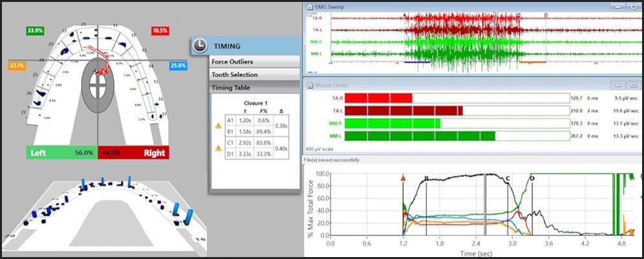
Task: Click the TA-L trace label in EMG Sweep
Action: 317,30
